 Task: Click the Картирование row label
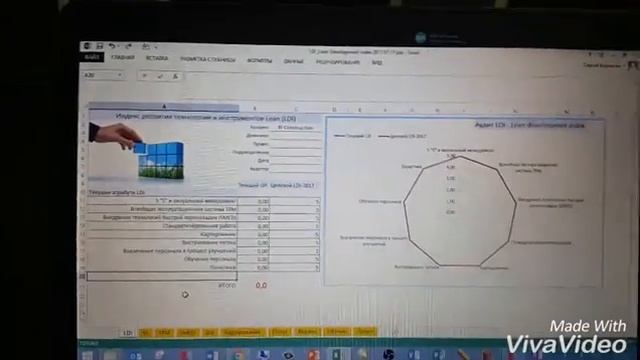click(x=218, y=235)
